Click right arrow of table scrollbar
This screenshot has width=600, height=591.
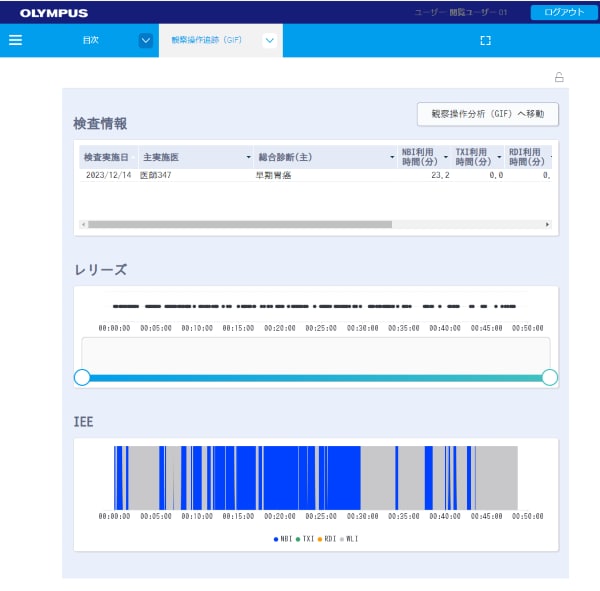tap(547, 224)
